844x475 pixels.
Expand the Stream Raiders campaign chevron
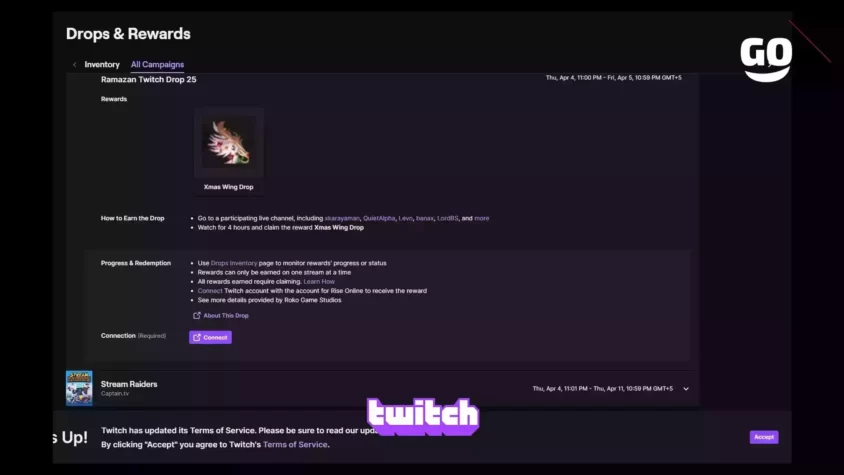tap(686, 388)
